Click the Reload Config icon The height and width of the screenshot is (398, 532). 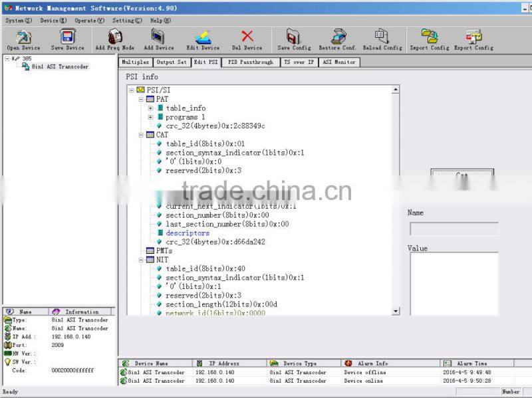point(380,39)
